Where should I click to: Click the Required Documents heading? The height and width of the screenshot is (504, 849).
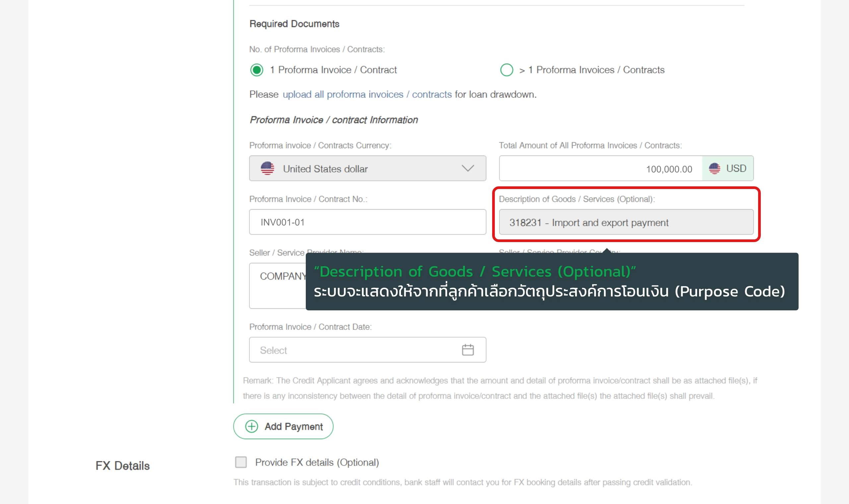pos(294,24)
